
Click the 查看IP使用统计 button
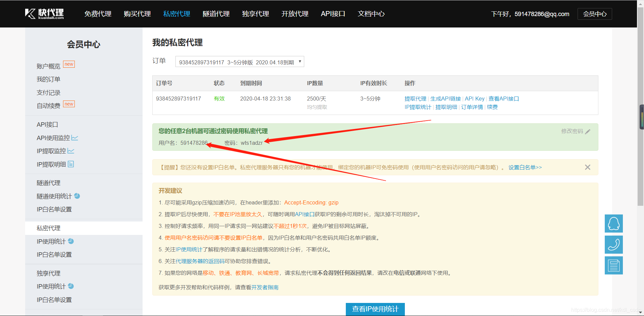(375, 309)
